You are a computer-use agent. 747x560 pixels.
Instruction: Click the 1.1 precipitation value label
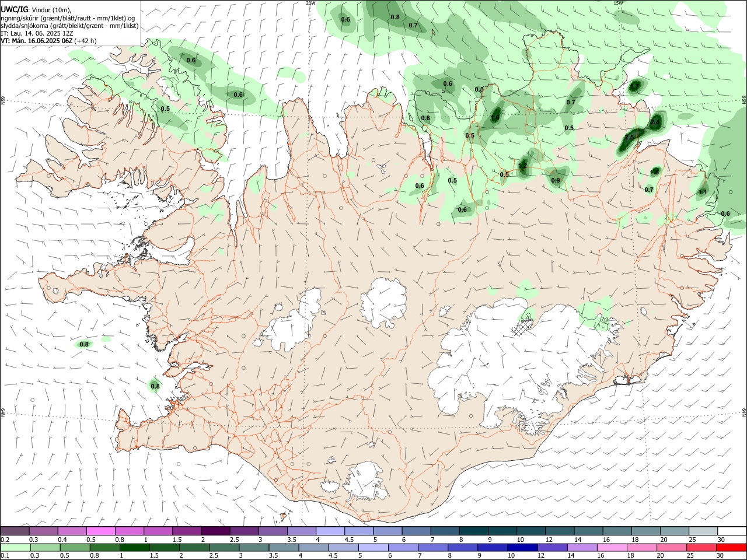coord(703,192)
